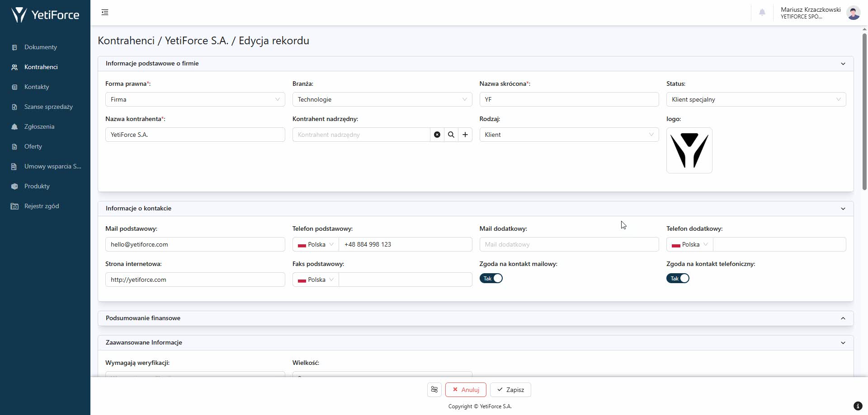Clear the Kontrahent nadrzędny field
The width and height of the screenshot is (868, 415).
point(437,135)
